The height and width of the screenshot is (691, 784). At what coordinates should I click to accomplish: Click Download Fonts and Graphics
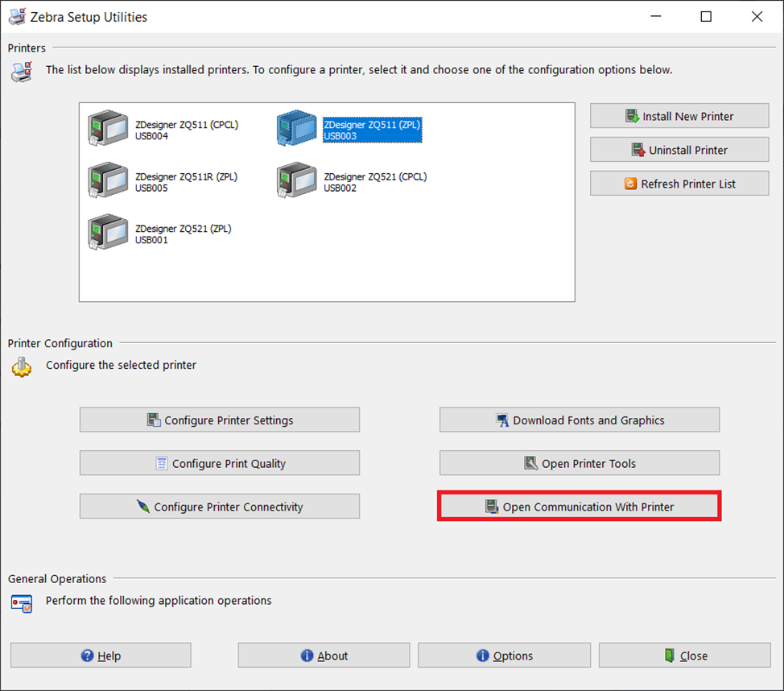580,420
